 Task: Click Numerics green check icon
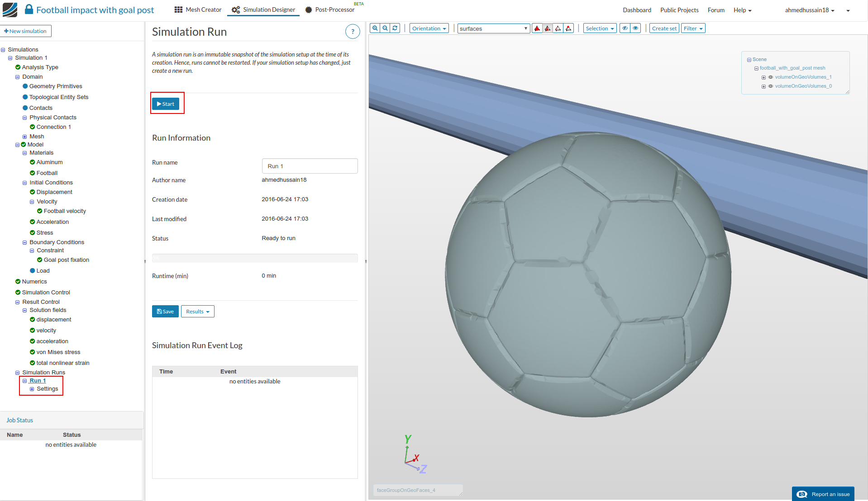(x=18, y=282)
